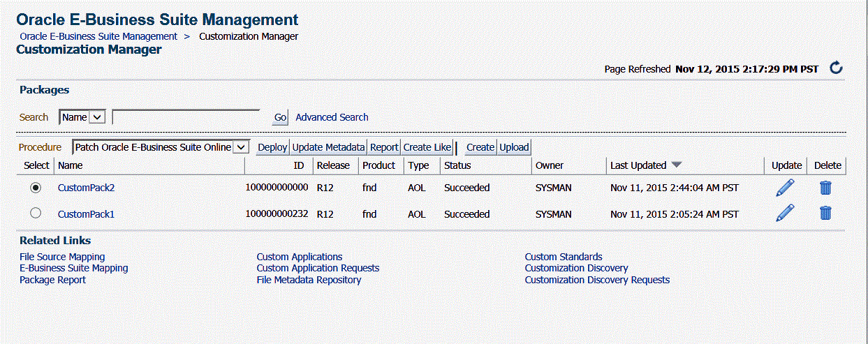Screen dimensions: 868x344
Task: Open Customization Discovery link
Action: [576, 268]
